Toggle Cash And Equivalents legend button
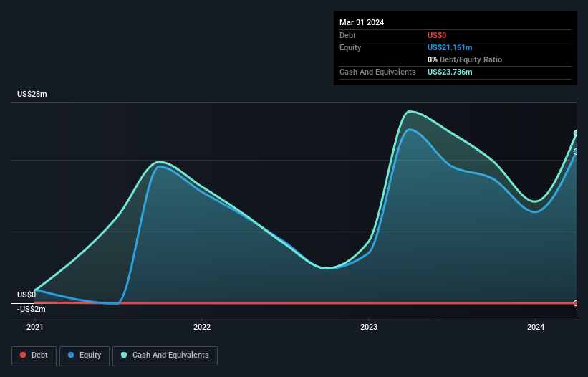Image resolution: width=588 pixels, height=377 pixels. tap(165, 355)
